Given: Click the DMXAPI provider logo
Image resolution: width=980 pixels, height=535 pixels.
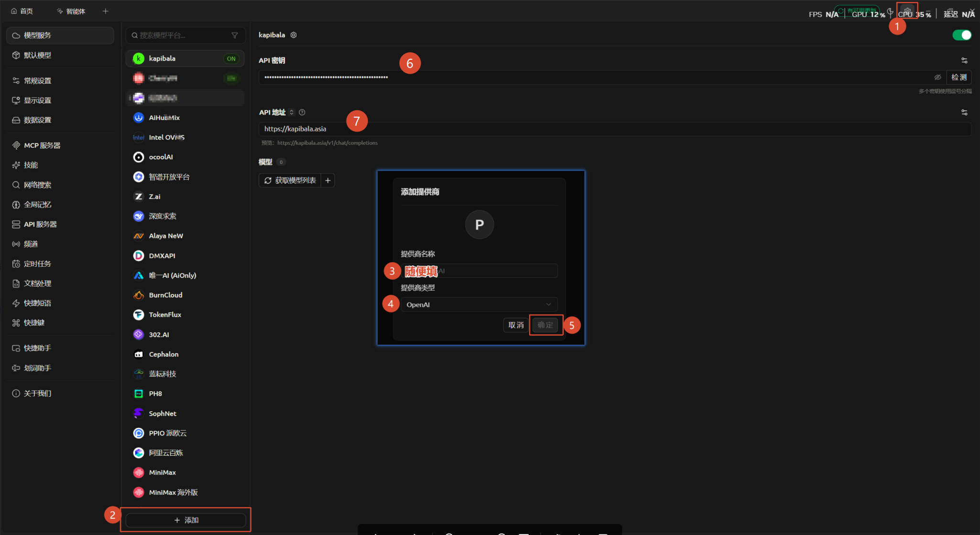Looking at the screenshot, I should point(139,256).
